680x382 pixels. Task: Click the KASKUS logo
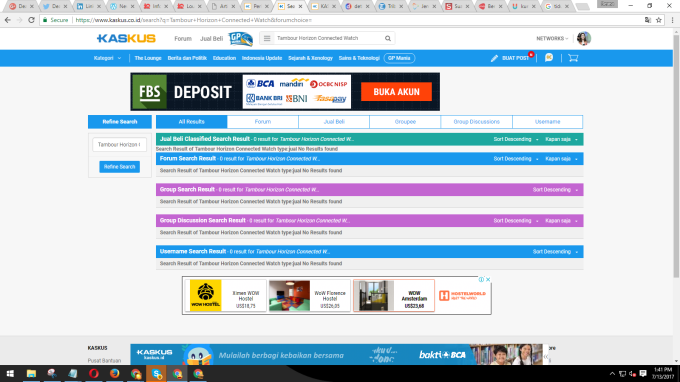tap(126, 38)
